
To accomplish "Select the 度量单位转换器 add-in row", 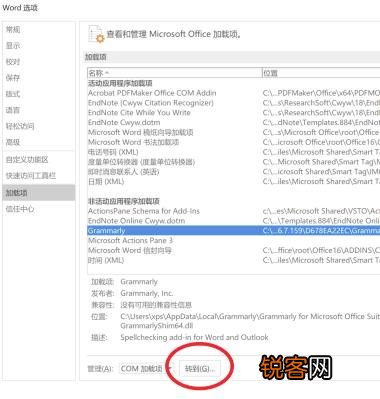I will click(x=234, y=162).
